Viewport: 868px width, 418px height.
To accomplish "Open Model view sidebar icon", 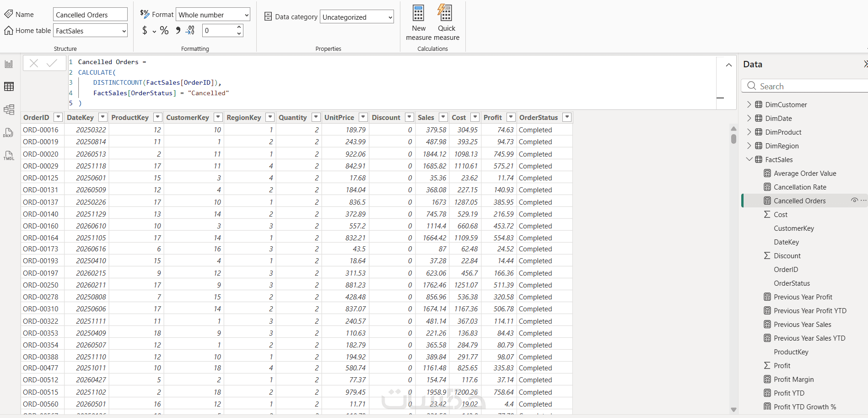I will 9,109.
